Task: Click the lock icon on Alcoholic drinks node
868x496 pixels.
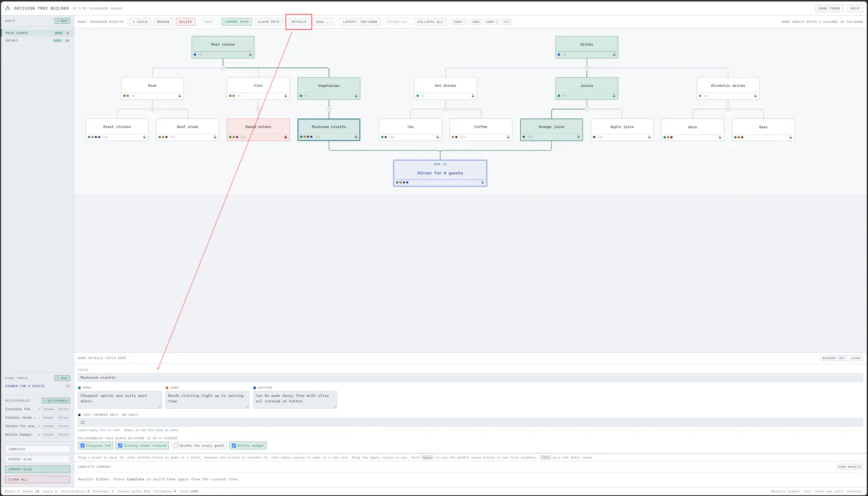Action: point(755,96)
